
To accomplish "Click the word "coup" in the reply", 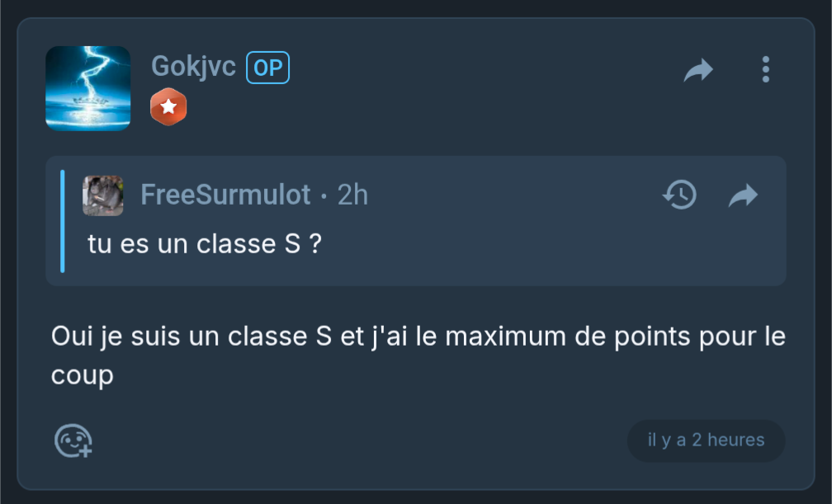I will (x=83, y=375).
